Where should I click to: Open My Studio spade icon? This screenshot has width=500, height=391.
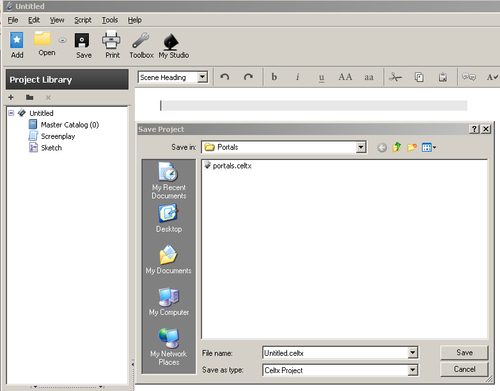[171, 42]
